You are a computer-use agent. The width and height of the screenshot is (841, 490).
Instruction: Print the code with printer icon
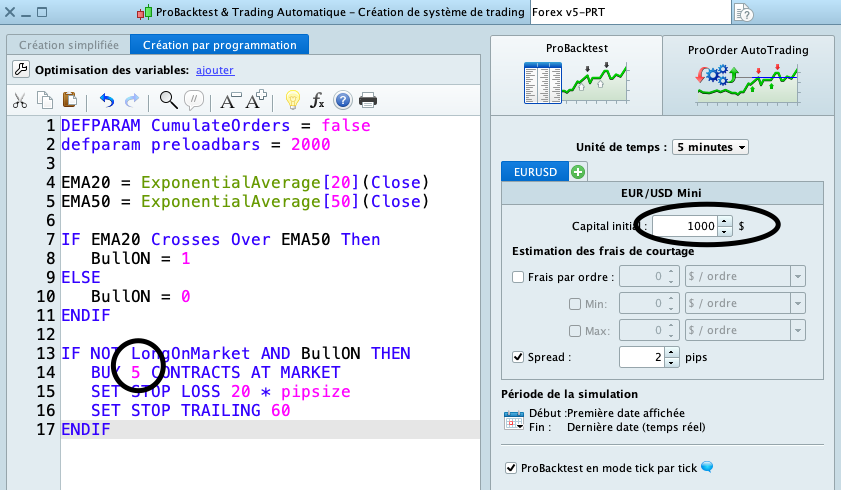pyautogui.click(x=368, y=100)
